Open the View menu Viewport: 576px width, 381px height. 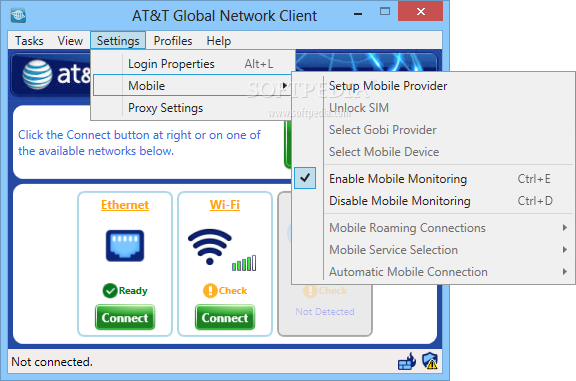(x=70, y=41)
